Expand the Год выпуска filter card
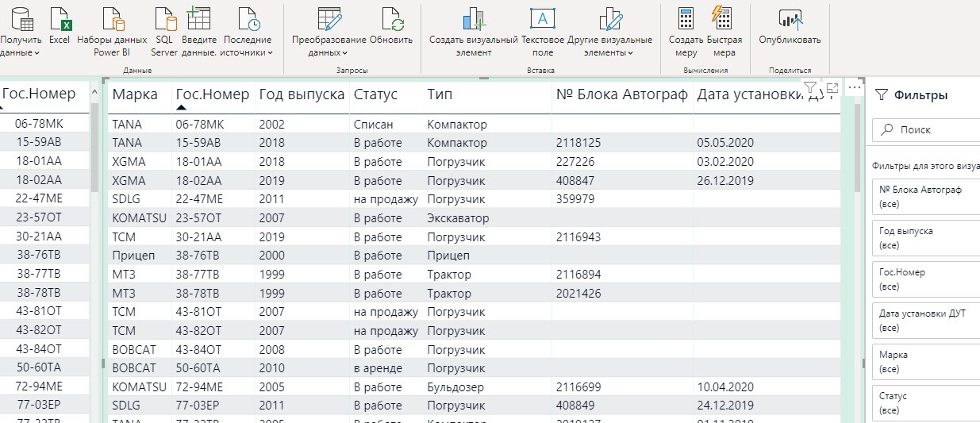The width and height of the screenshot is (980, 423). pos(926,238)
